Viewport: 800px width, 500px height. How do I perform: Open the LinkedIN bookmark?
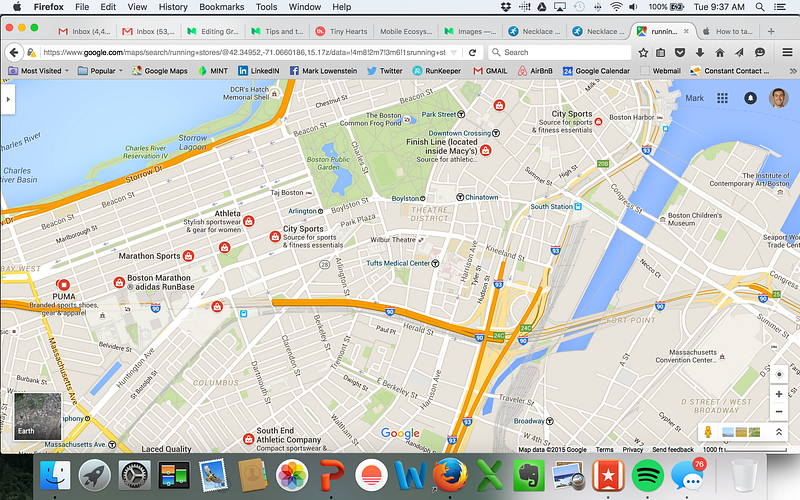point(259,71)
